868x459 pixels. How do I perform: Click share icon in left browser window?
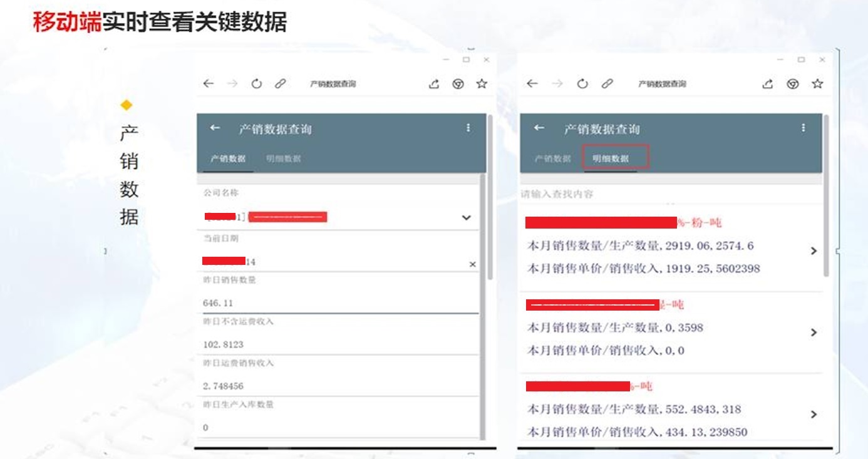pyautogui.click(x=434, y=84)
